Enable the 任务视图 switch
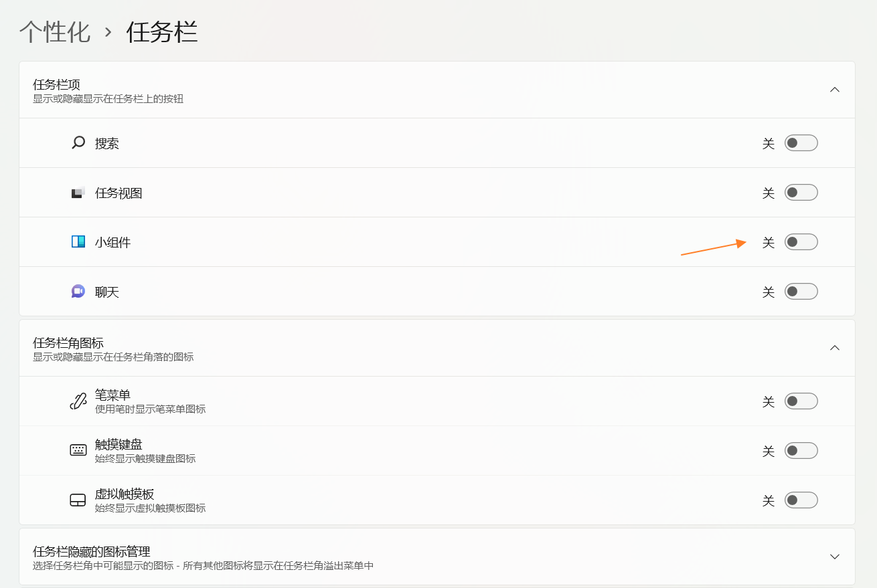 801,193
